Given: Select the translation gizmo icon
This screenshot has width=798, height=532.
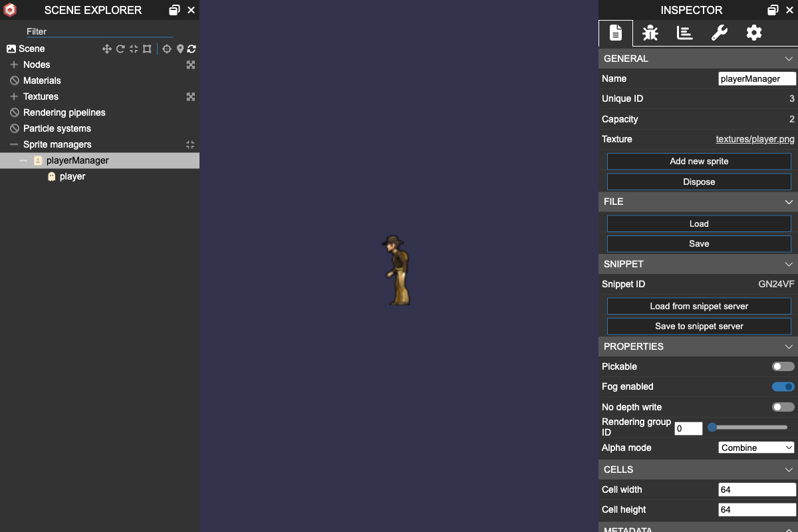Looking at the screenshot, I should pos(106,49).
